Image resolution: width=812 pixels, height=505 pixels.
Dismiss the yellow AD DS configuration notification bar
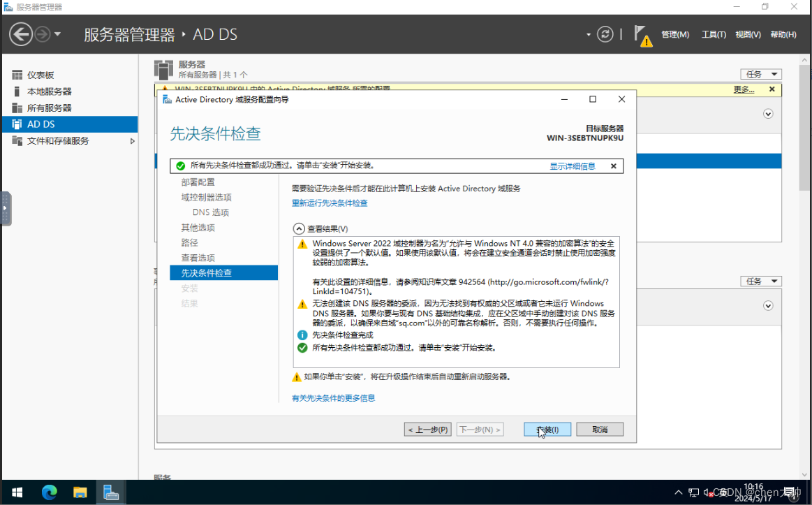click(x=772, y=89)
